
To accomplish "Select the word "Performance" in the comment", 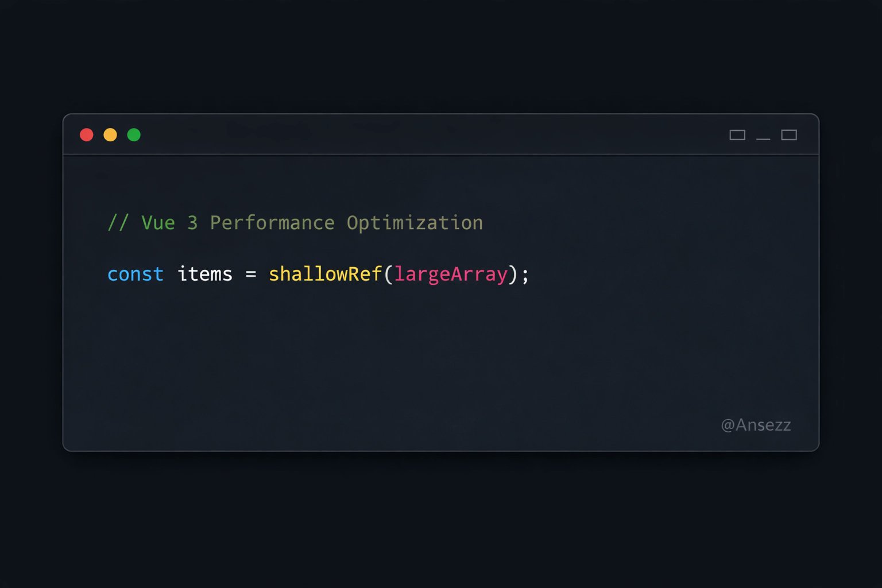I will 272,223.
